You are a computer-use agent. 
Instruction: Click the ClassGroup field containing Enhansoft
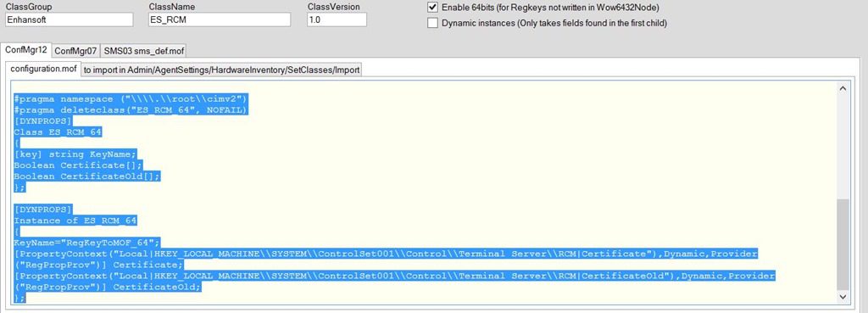point(70,20)
